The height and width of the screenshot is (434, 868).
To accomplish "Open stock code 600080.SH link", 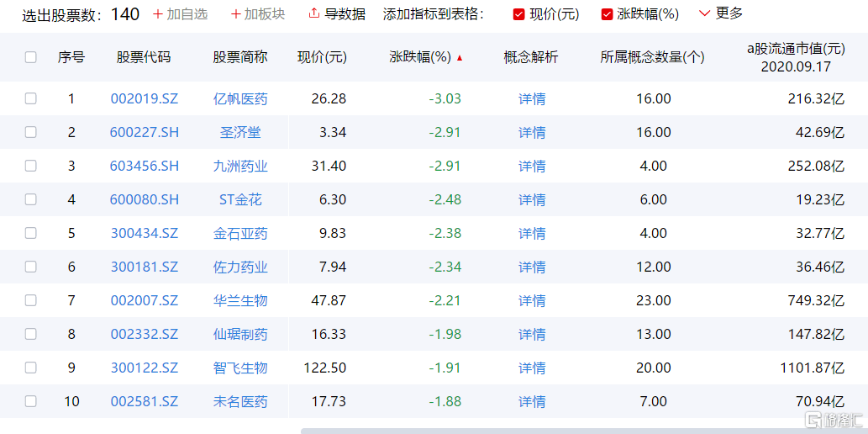I will (x=145, y=199).
